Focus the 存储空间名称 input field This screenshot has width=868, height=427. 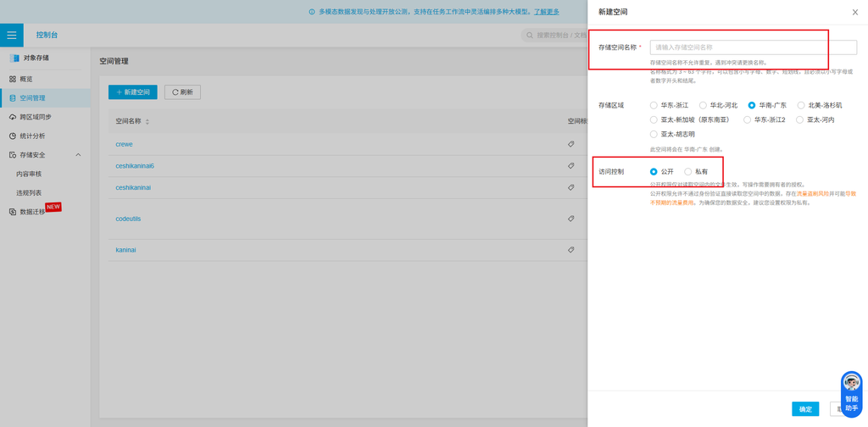click(x=754, y=47)
